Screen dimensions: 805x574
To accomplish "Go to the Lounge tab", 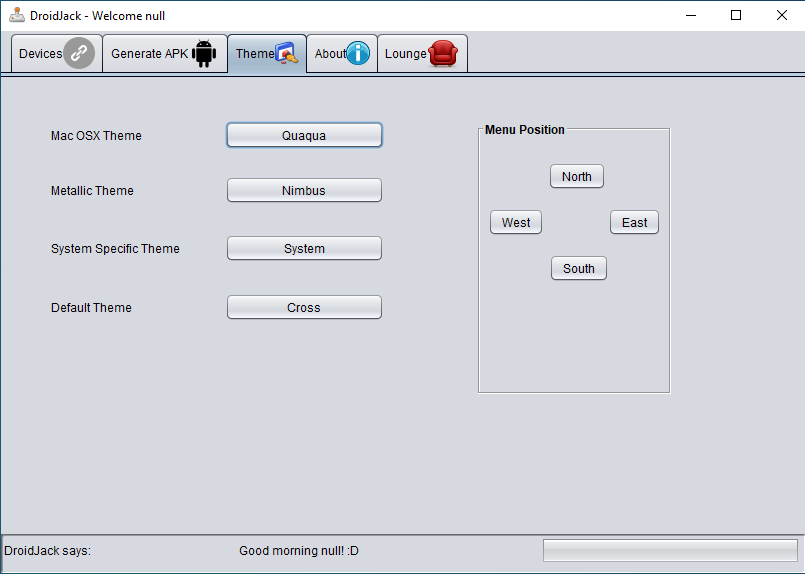I will (x=423, y=53).
